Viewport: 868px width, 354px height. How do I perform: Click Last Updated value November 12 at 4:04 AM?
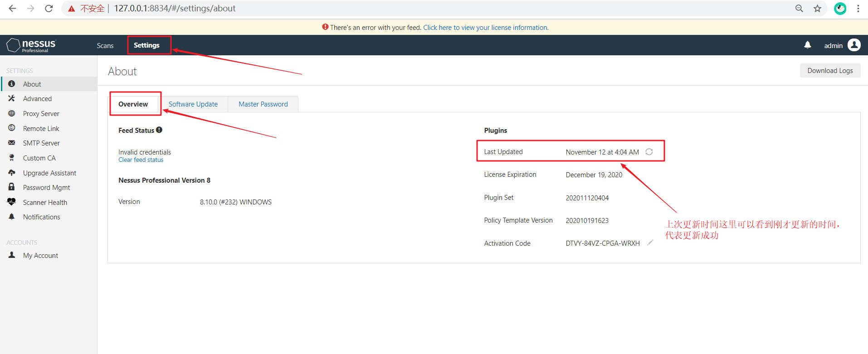coord(602,152)
